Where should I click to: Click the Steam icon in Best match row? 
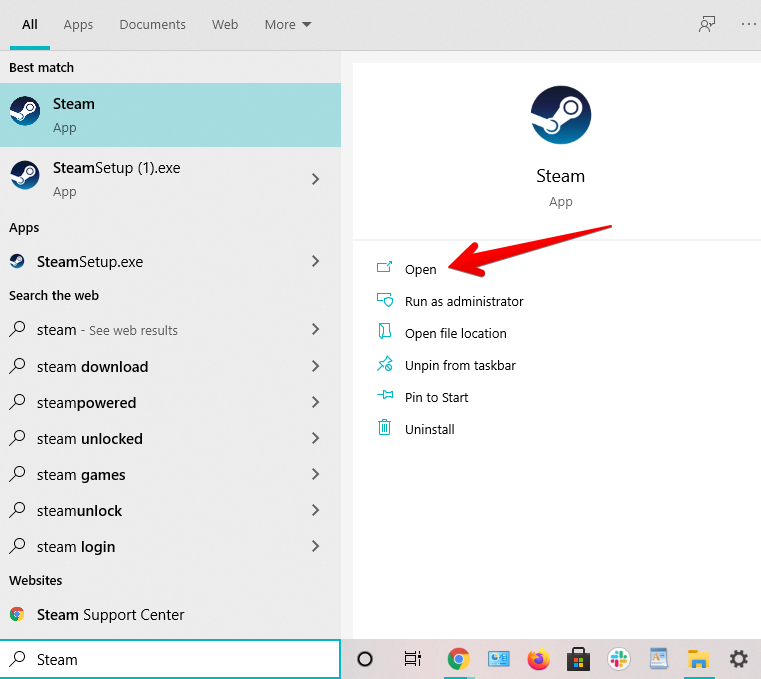(25, 111)
